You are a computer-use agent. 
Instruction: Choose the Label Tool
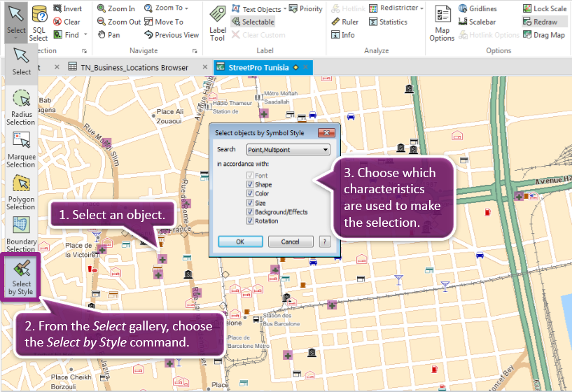coord(218,23)
